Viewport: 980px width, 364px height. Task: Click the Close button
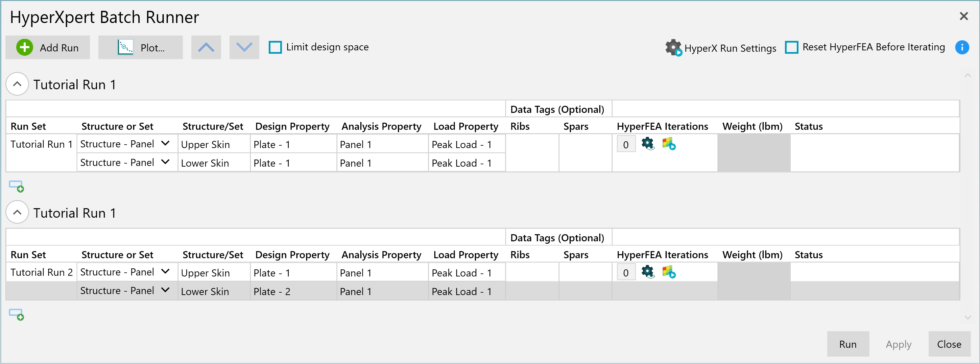(949, 344)
